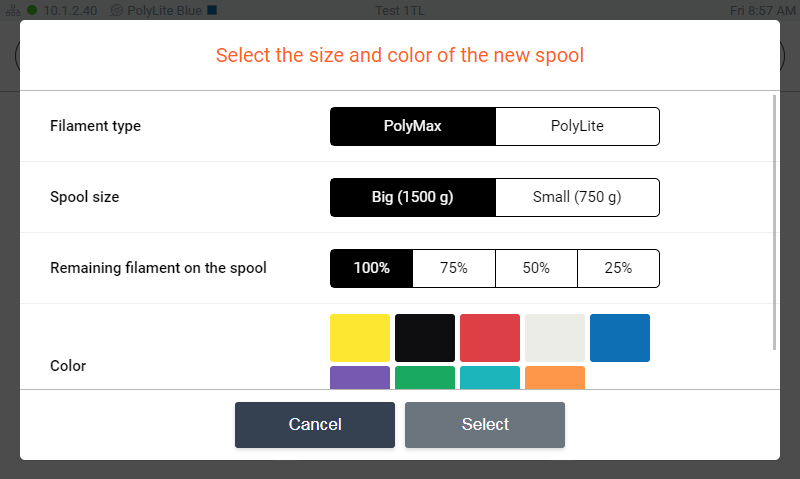The width and height of the screenshot is (800, 479).
Task: Choose Small (750 g) spool size
Action: coord(577,197)
